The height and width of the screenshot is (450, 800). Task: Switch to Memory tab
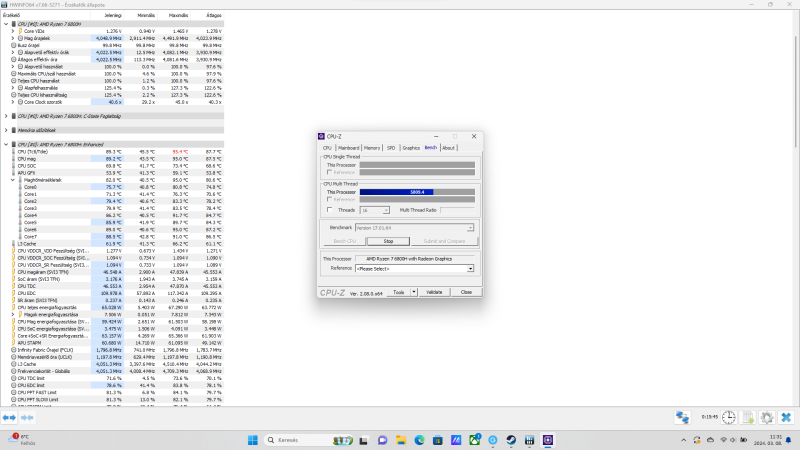coord(372,148)
